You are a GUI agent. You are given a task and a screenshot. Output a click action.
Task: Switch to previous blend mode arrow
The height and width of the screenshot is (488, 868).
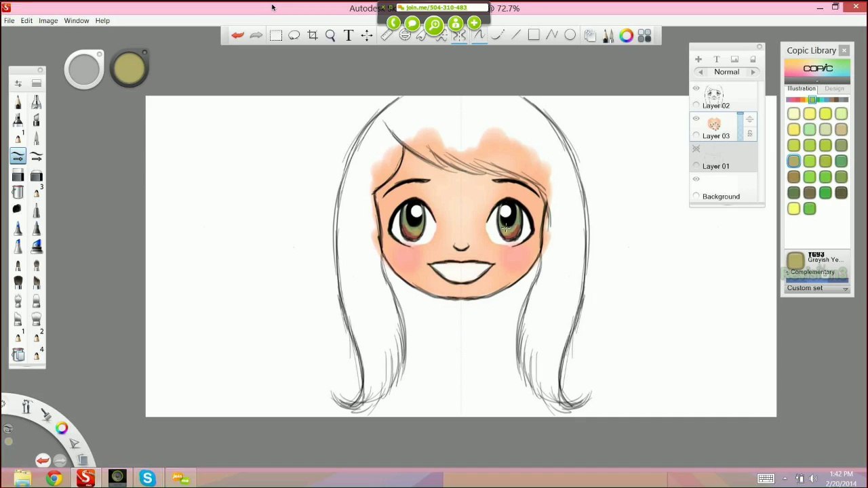coord(701,72)
